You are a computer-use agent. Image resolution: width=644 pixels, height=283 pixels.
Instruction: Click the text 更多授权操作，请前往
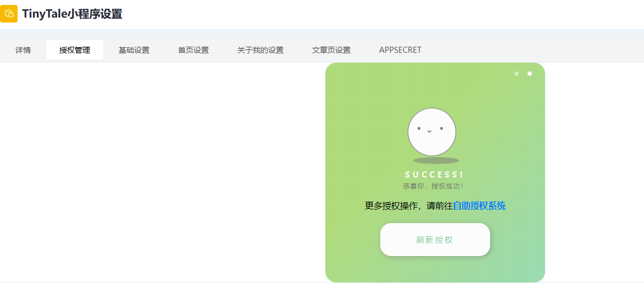[409, 206]
